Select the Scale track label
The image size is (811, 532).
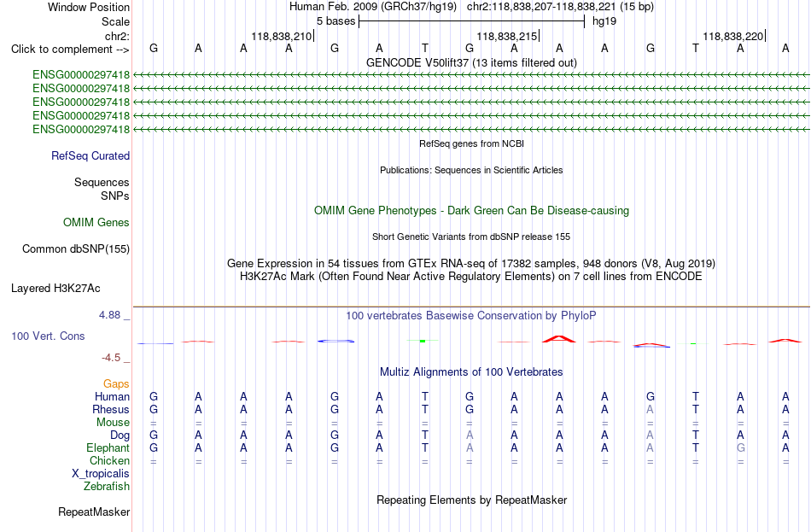point(115,21)
